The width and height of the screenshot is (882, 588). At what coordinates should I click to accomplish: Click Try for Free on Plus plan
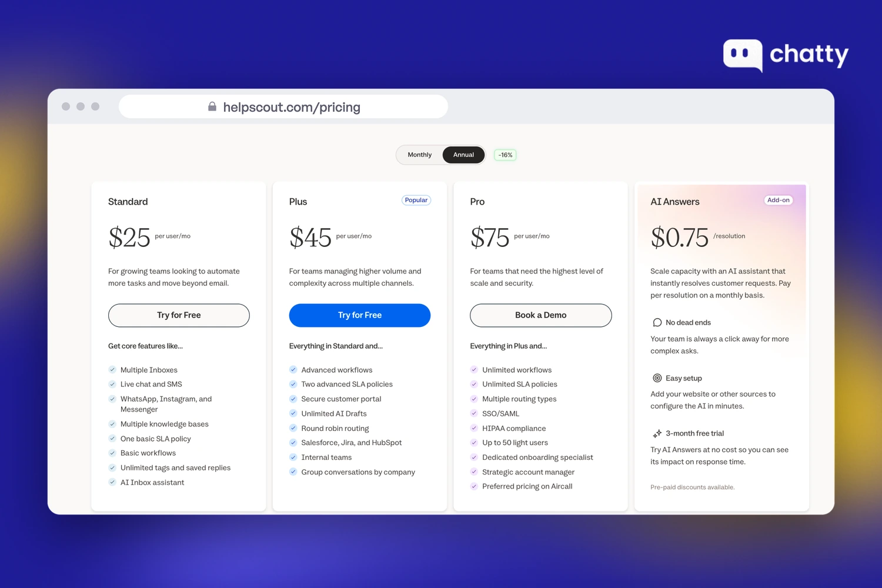(x=360, y=315)
